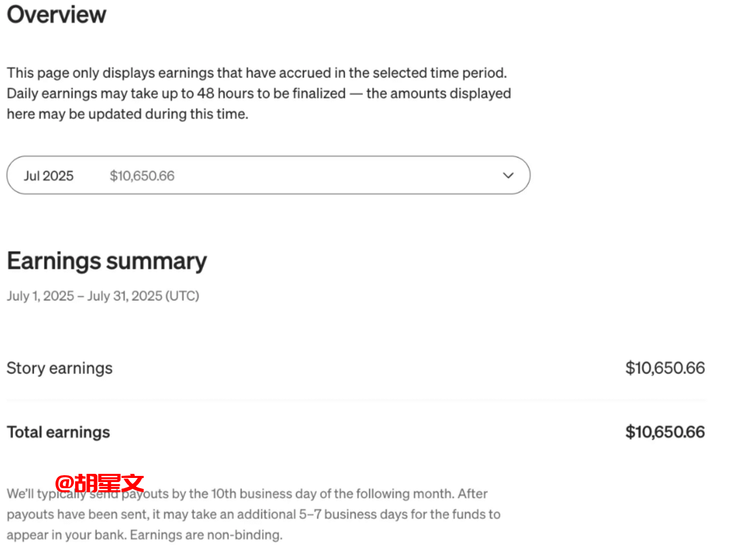Click the bold Total earnings $10,650.66 amount
Screen dimensions: 756x547
tap(664, 432)
